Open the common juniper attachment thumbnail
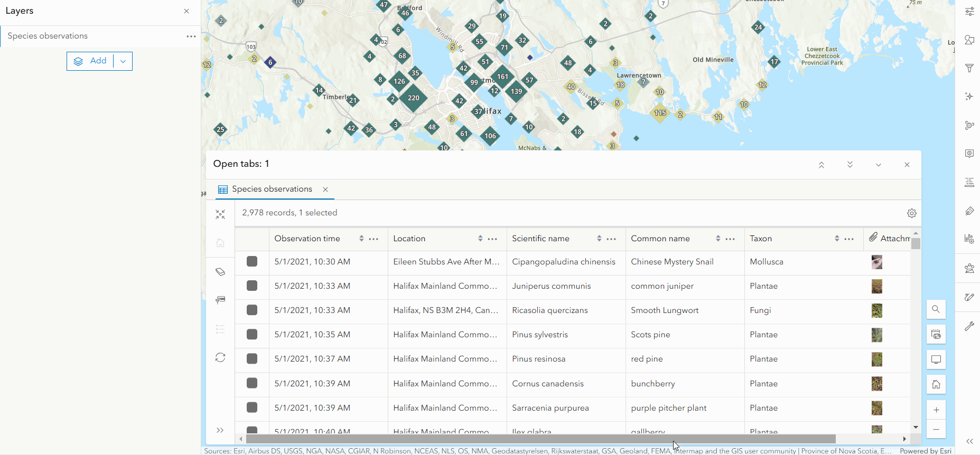This screenshot has height=455, width=980. (876, 287)
